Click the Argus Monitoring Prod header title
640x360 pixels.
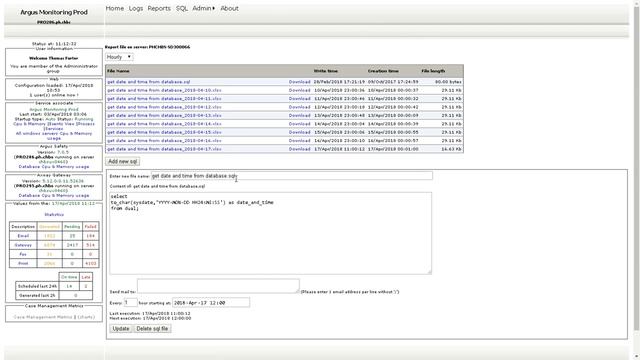tap(54, 12)
